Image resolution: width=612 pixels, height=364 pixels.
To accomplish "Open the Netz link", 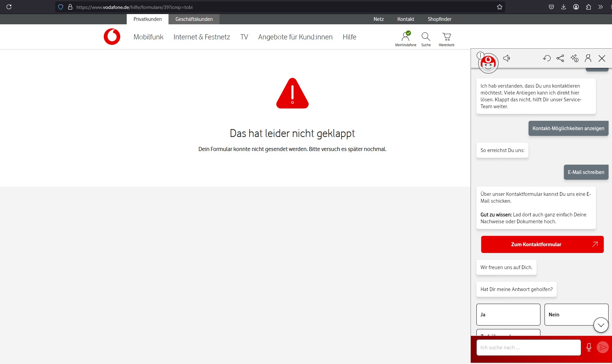I will (x=378, y=19).
